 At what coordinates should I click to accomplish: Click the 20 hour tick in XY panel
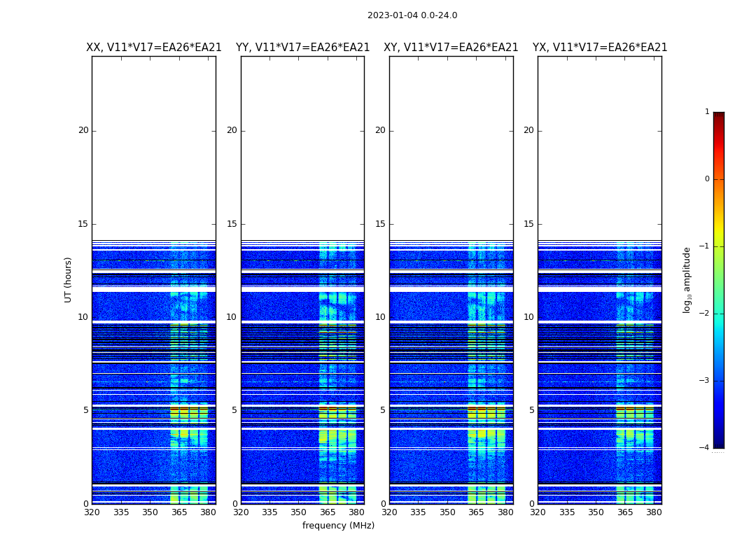380,130
